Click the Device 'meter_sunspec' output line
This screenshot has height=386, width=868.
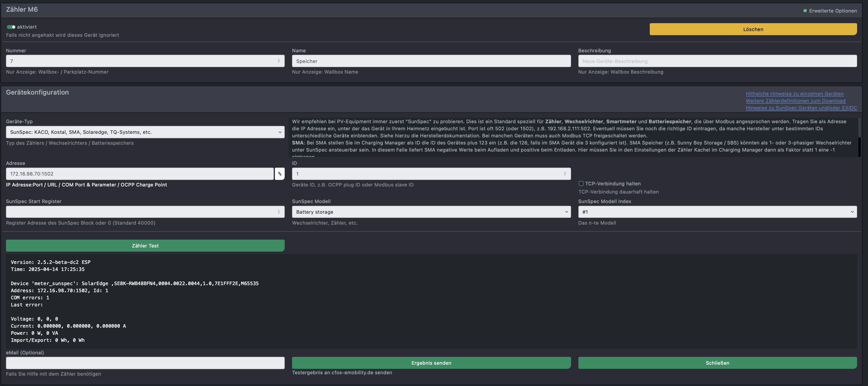click(x=135, y=284)
